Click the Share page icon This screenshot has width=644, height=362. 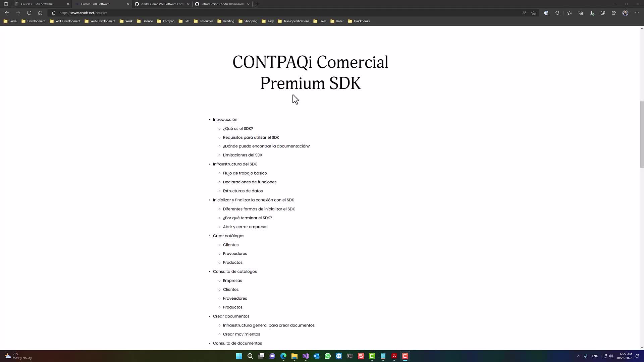click(x=614, y=13)
